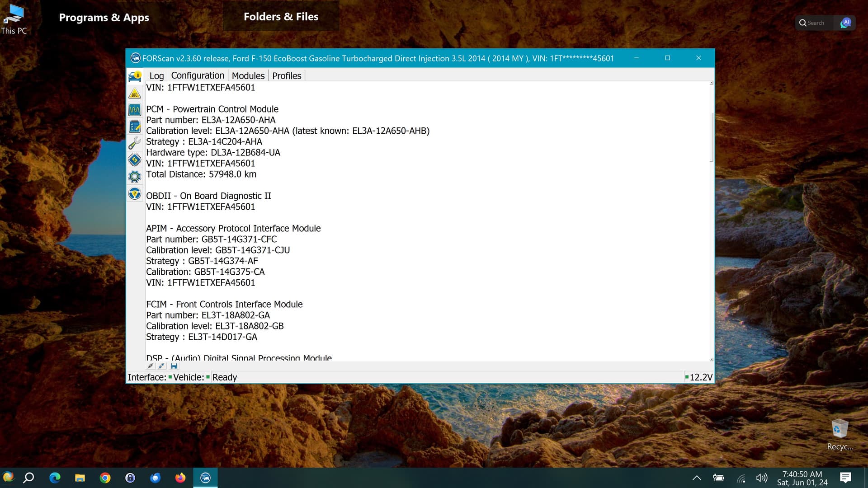Open the Folders & Files desktop group
This screenshot has height=488, width=868.
(x=281, y=17)
